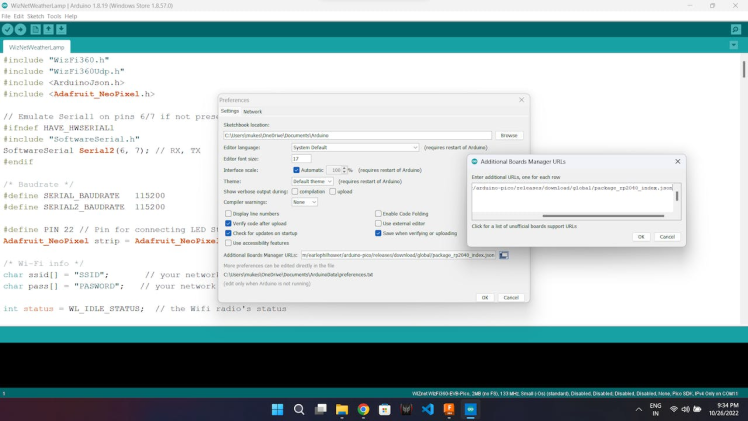Enable Display line numbers checkbox

coord(228,213)
